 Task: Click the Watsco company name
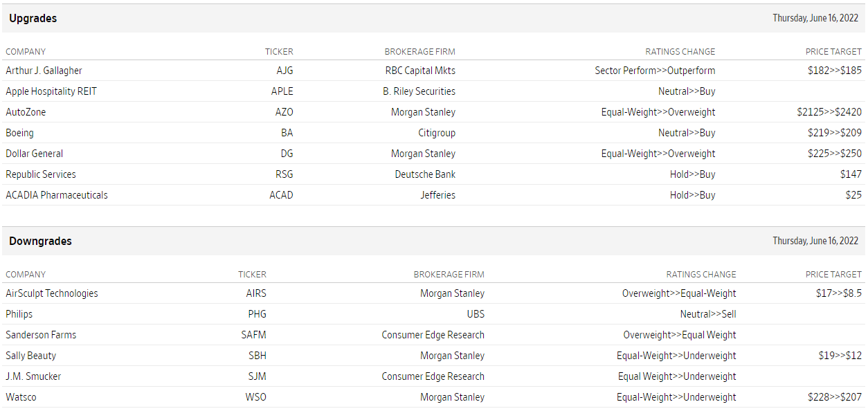(21, 397)
